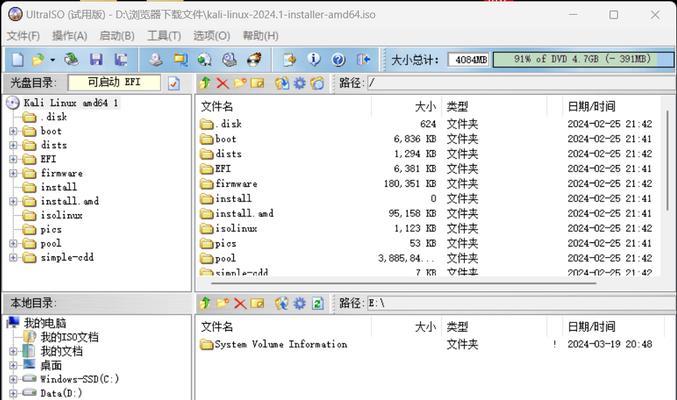Refresh the local directory with the green arrows icon
The width and height of the screenshot is (677, 400).
317,303
